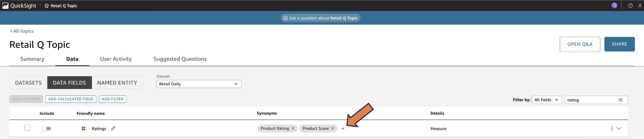Click the ADD CALCULATED FIELD button

(x=71, y=99)
